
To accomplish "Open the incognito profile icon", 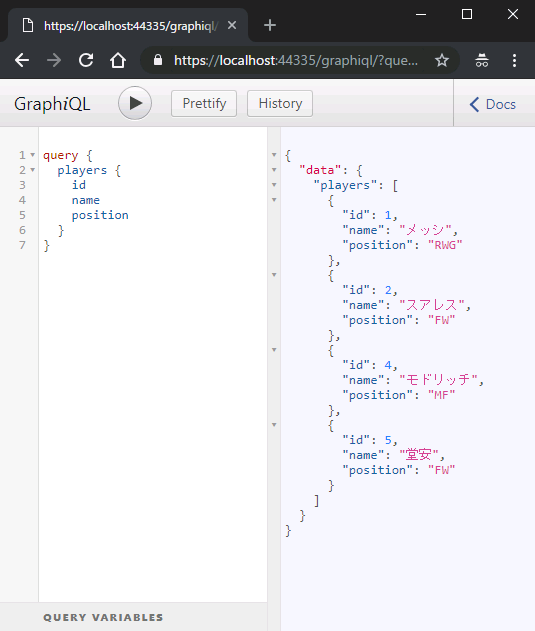I will point(482,60).
